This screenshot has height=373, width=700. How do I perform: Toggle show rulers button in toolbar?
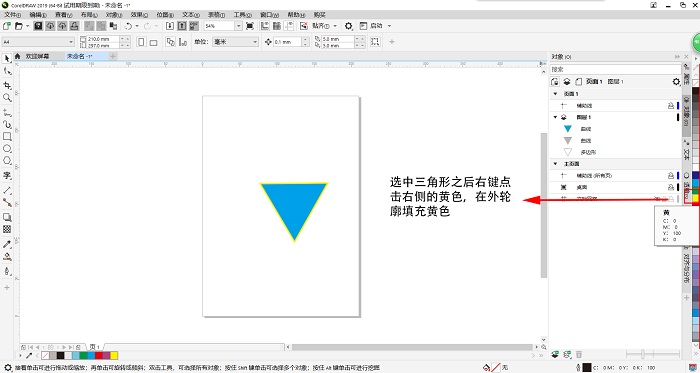pyautogui.click(x=265, y=26)
